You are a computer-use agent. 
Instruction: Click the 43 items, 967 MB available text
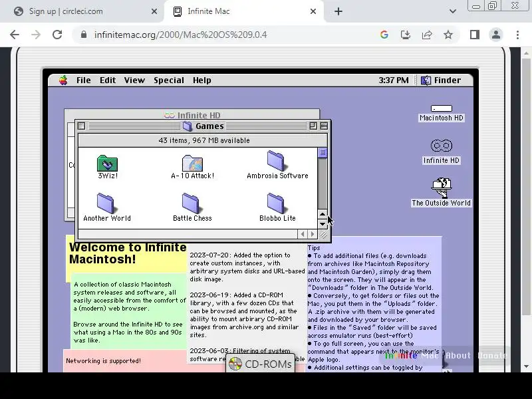(204, 140)
